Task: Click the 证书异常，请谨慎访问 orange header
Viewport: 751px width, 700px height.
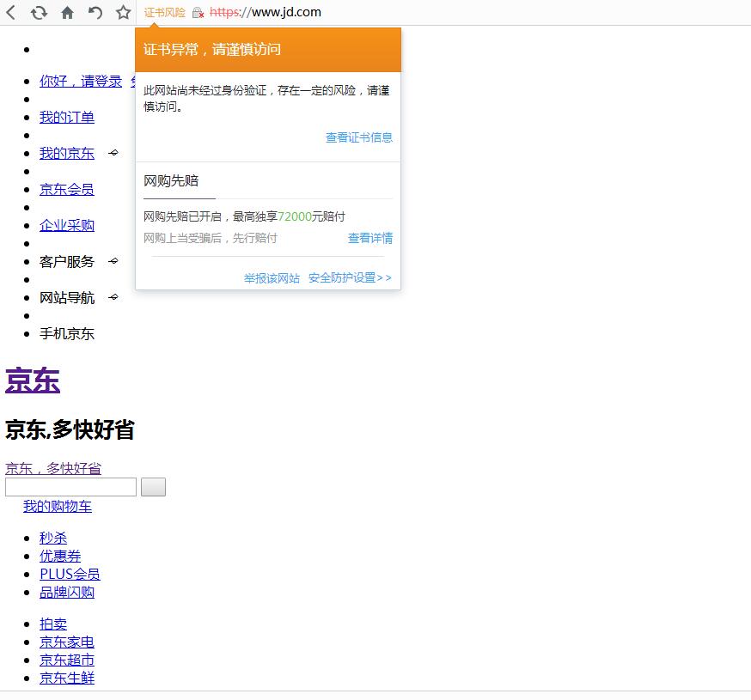Action: click(x=268, y=50)
